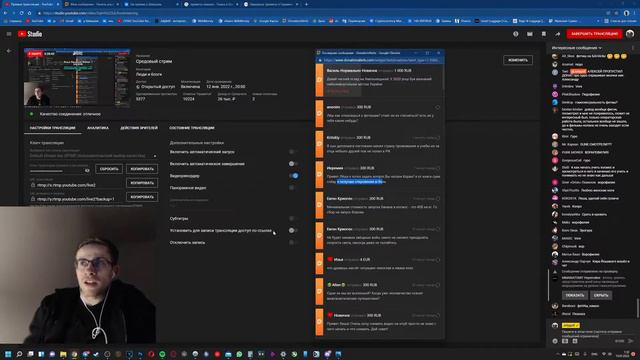Switch to the Аналитика tab
This screenshot has width=640, height=360.
tap(98, 128)
